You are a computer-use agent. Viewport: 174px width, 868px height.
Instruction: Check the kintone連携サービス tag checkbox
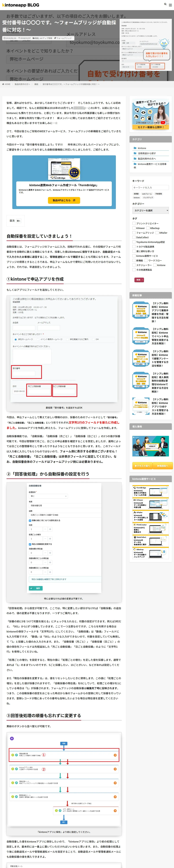(x=134, y=256)
